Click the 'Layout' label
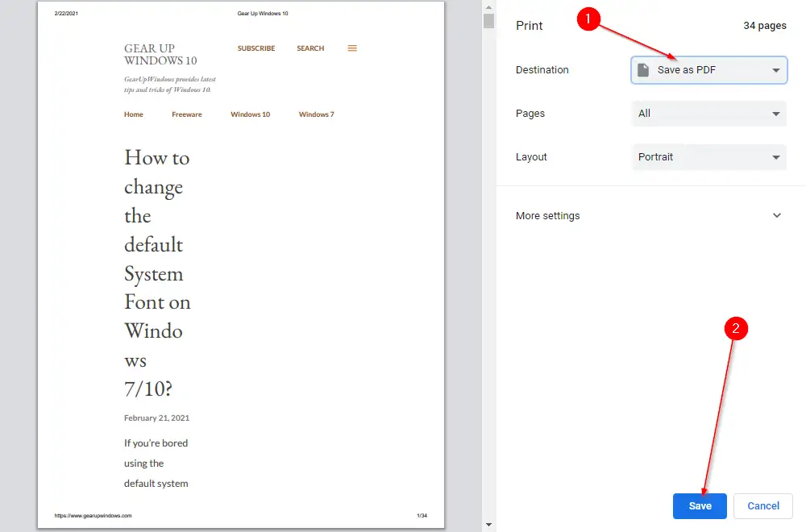 [531, 157]
